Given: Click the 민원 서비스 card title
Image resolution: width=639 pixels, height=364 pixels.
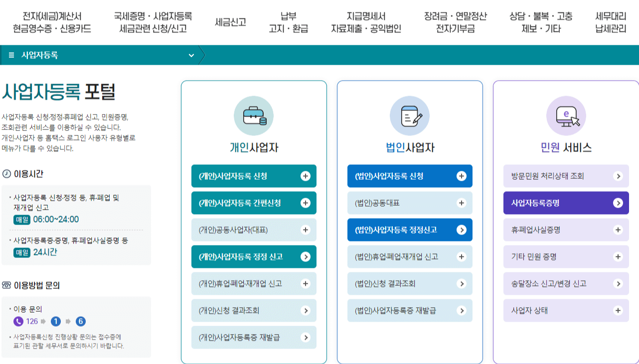Looking at the screenshot, I should click(566, 147).
